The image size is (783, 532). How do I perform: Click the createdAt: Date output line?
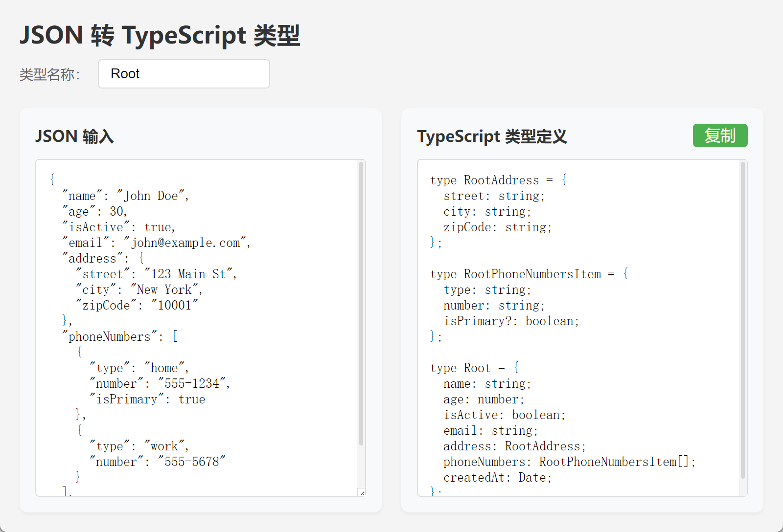click(497, 478)
